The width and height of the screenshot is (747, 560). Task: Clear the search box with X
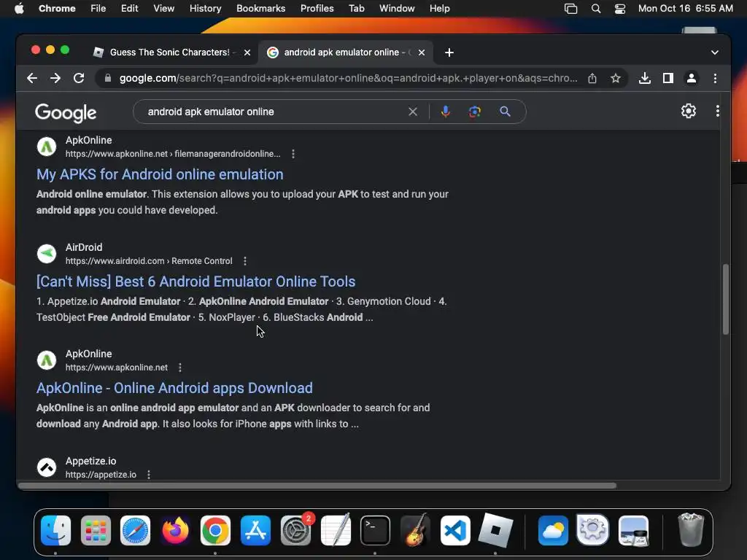point(413,112)
